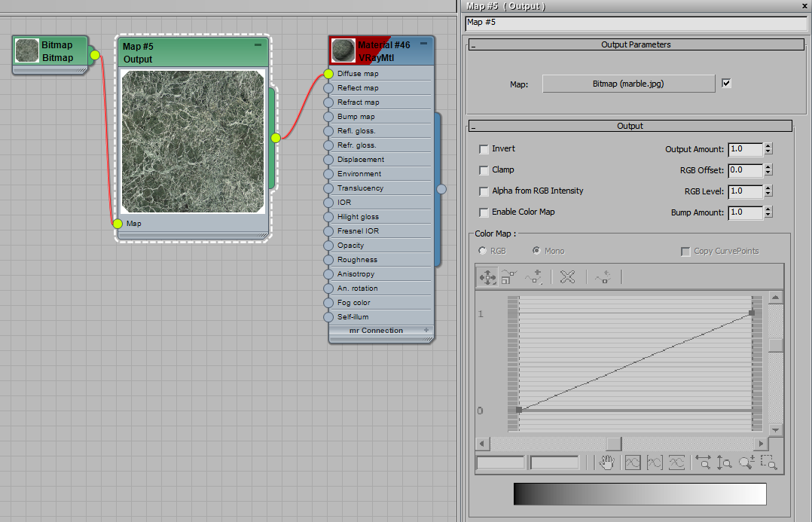Expand the mr Connection section on VRayMtl
812x522 pixels.
point(427,331)
